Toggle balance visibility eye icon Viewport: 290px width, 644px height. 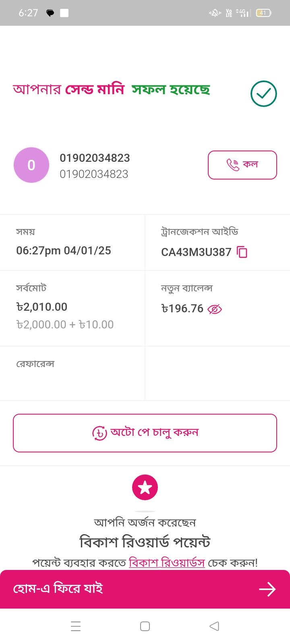tap(215, 309)
